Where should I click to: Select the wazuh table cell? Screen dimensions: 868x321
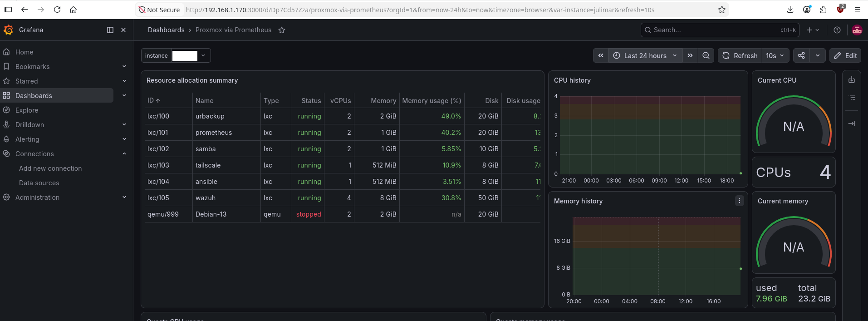coord(226,198)
